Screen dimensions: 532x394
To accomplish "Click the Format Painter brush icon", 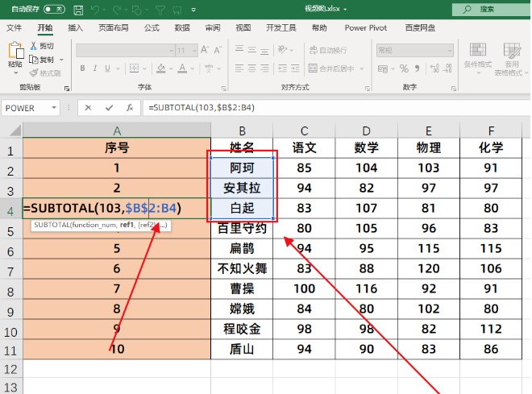I will tap(34, 73).
